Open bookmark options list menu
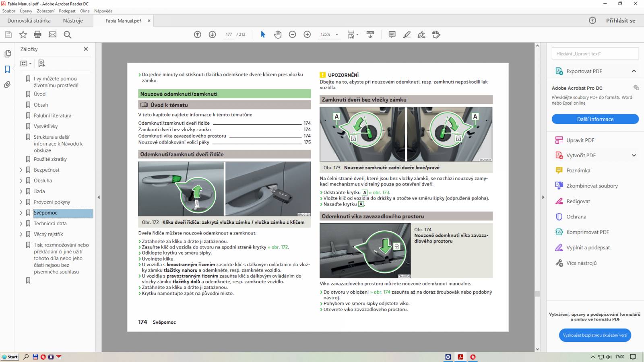The height and width of the screenshot is (362, 644). (x=26, y=64)
